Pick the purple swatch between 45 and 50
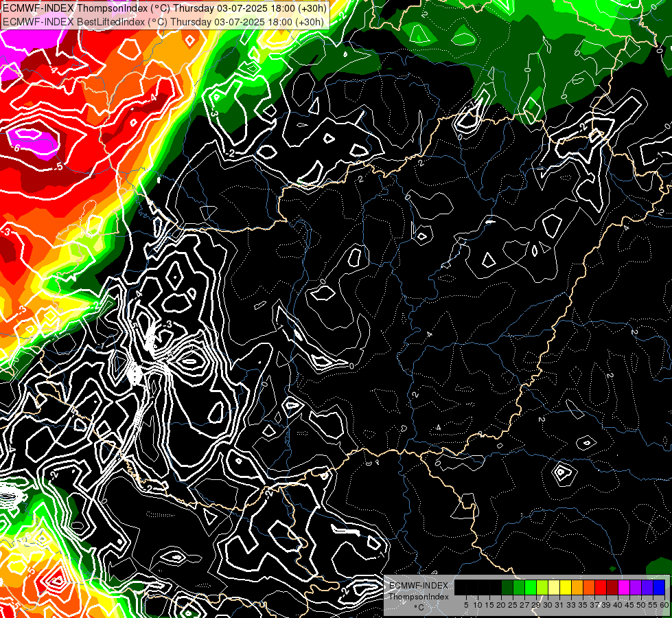 pyautogui.click(x=636, y=587)
